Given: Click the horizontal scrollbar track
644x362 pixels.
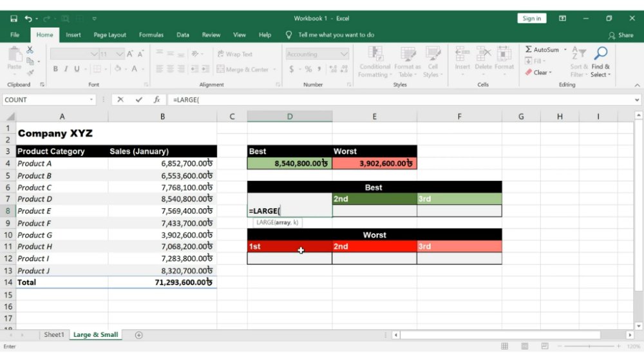Looking at the screenshot, I should [500, 335].
